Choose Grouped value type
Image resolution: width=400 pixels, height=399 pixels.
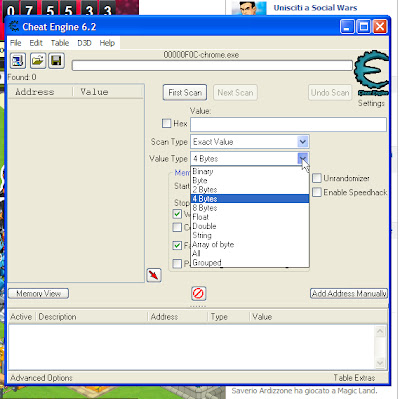click(x=250, y=263)
